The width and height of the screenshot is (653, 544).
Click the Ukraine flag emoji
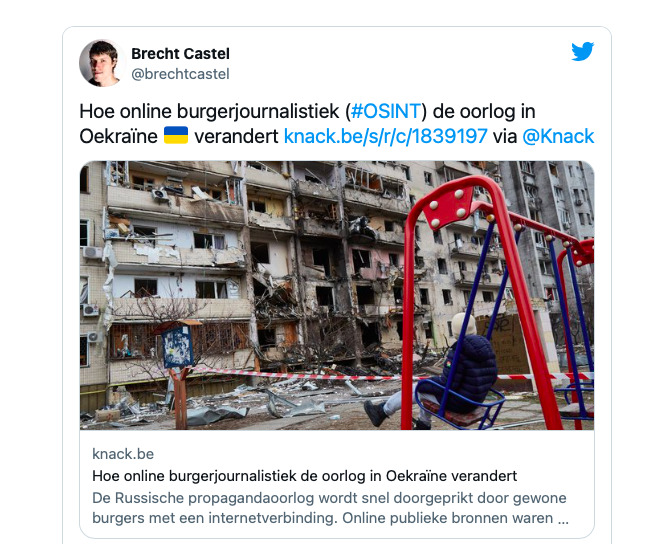click(176, 135)
